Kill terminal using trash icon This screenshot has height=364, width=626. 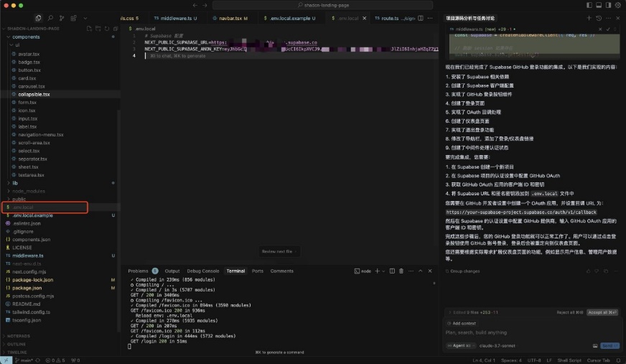click(x=402, y=271)
